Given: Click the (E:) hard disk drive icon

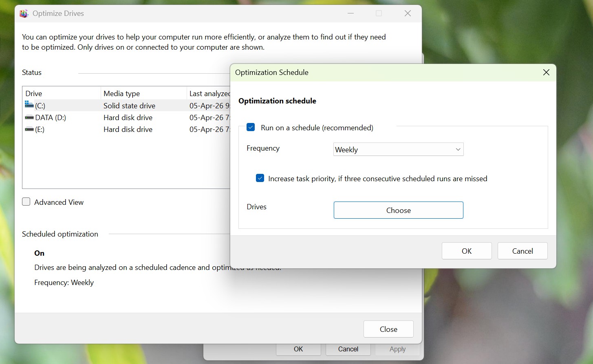Looking at the screenshot, I should 29,129.
